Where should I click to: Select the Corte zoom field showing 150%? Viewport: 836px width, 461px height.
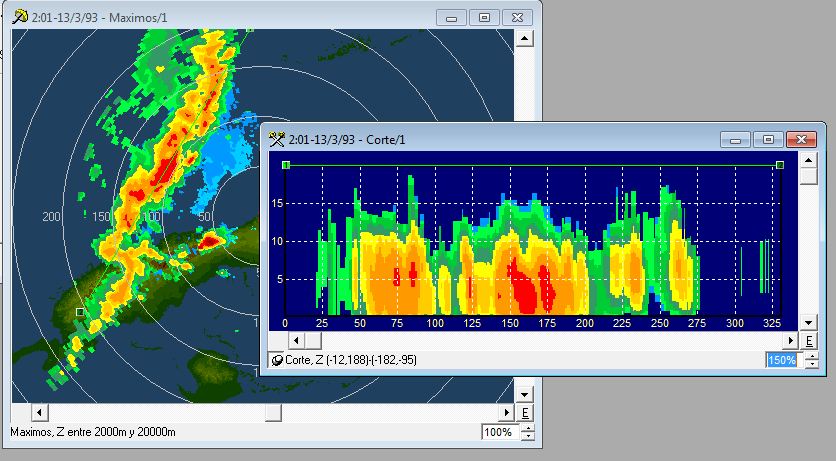(x=782, y=360)
